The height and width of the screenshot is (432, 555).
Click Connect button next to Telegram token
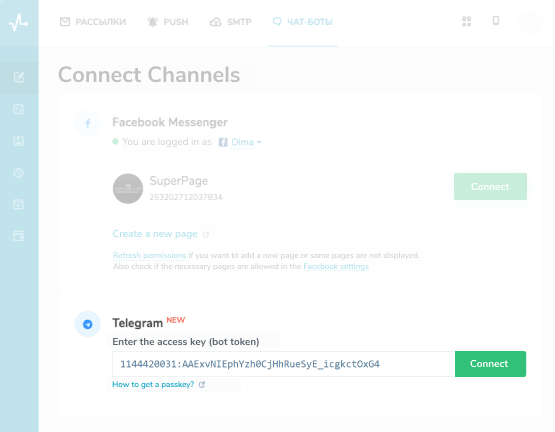tap(490, 364)
